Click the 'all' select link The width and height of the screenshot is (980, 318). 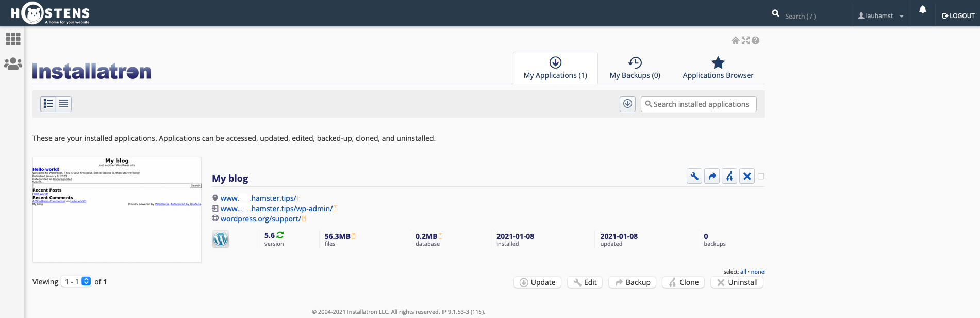[743, 272]
